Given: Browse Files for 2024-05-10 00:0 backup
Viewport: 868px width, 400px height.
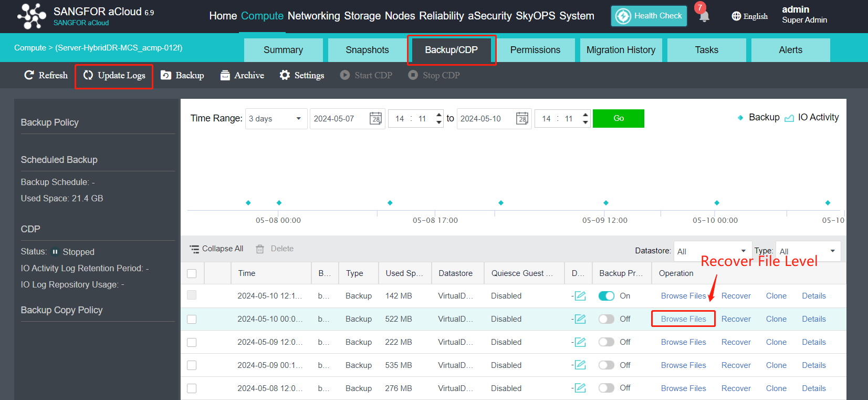Looking at the screenshot, I should click(683, 319).
